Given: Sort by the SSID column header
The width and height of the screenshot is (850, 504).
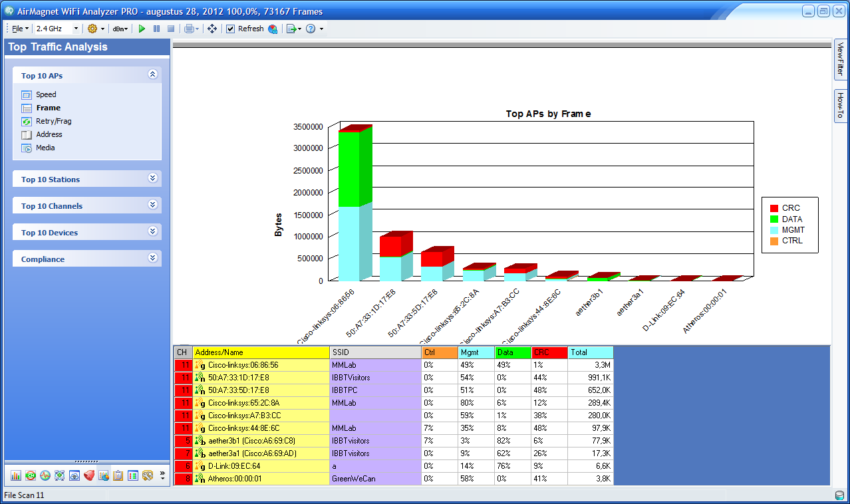Looking at the screenshot, I should point(375,352).
